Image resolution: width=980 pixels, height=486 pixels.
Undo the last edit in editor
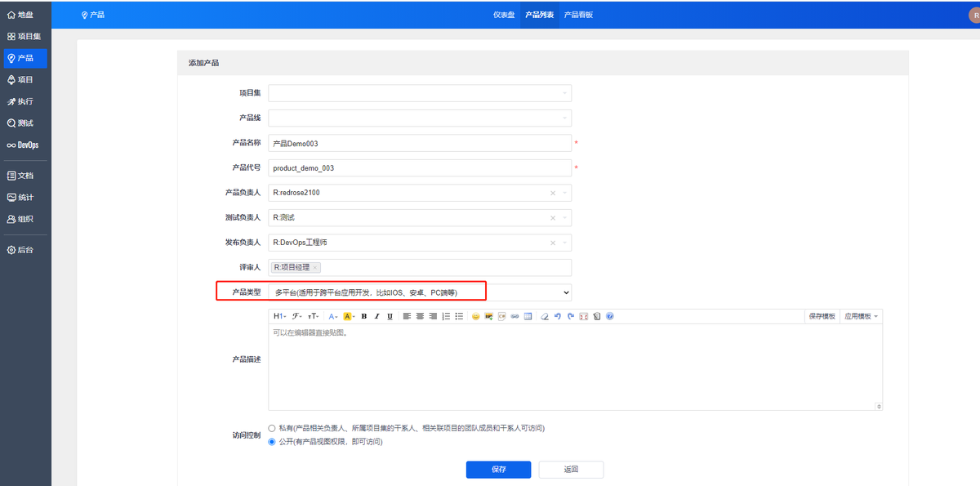pyautogui.click(x=558, y=316)
